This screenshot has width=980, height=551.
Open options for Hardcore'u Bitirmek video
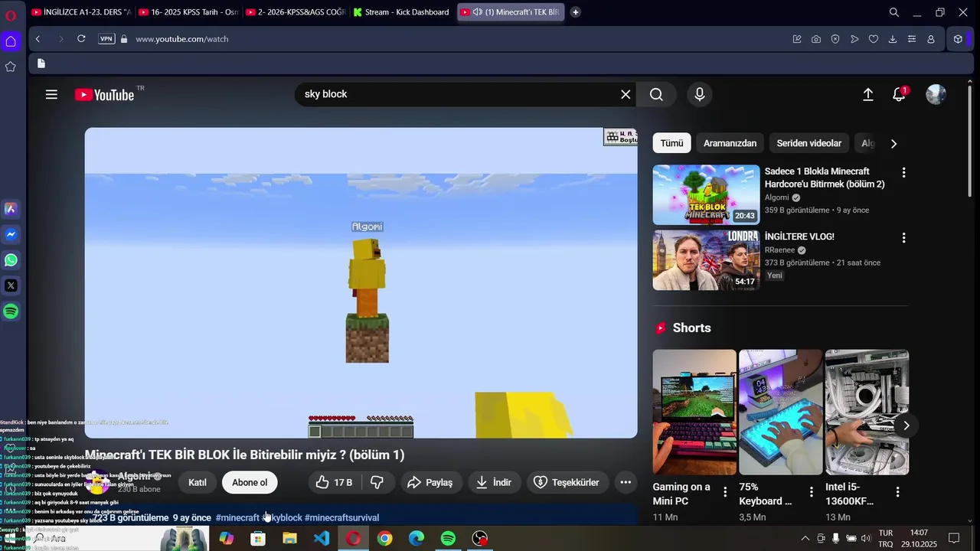(x=903, y=173)
